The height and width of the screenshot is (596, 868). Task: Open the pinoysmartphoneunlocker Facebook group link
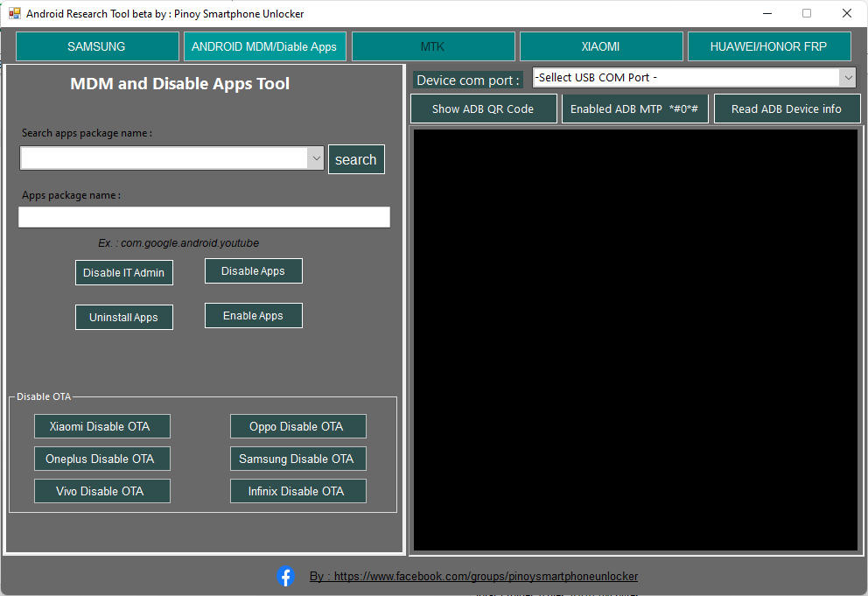point(473,576)
